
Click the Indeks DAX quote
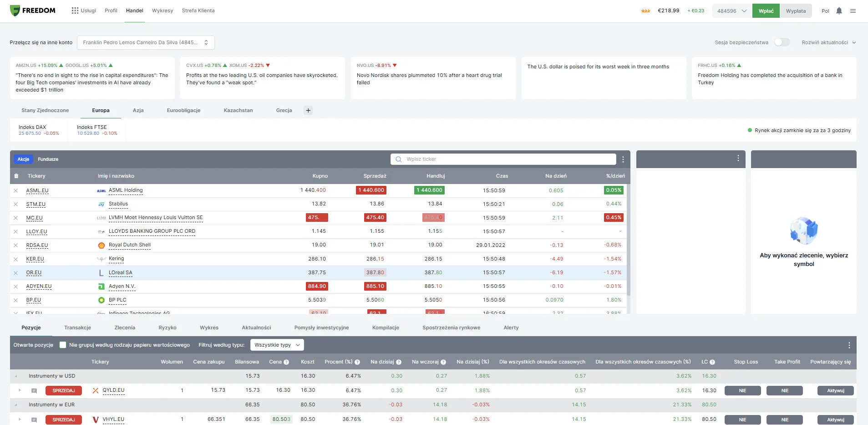[x=39, y=130]
